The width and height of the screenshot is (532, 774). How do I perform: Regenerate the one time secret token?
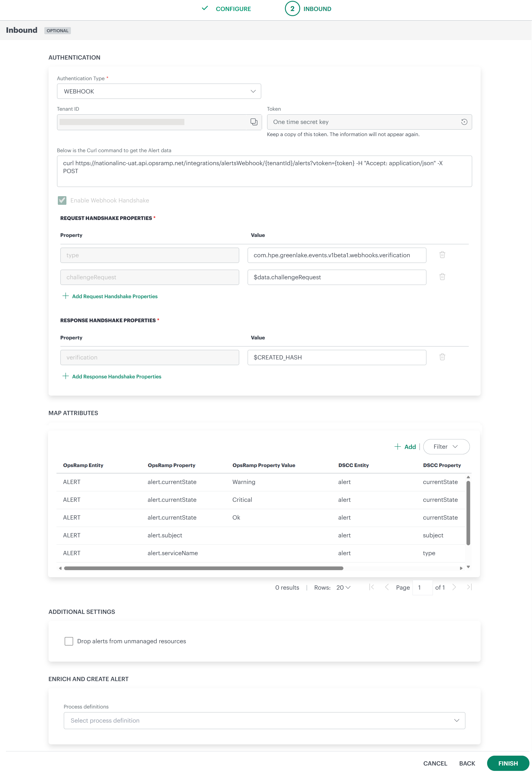[x=464, y=122]
